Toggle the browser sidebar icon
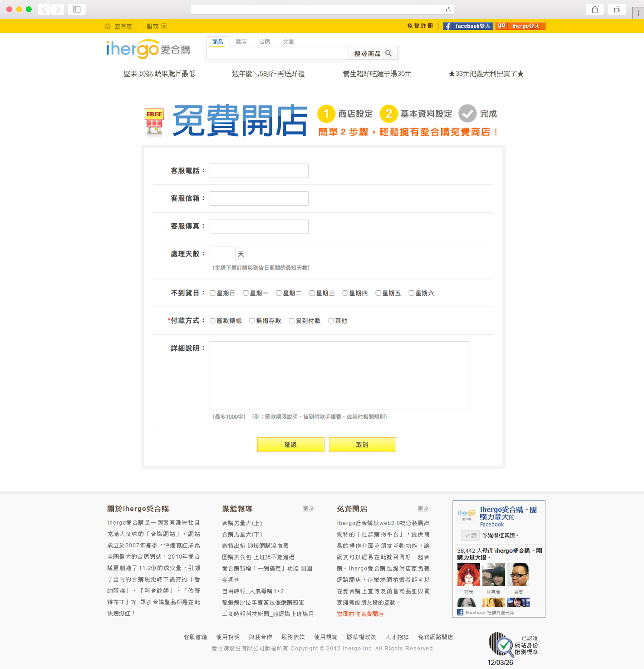The width and height of the screenshot is (644, 669). tap(76, 9)
